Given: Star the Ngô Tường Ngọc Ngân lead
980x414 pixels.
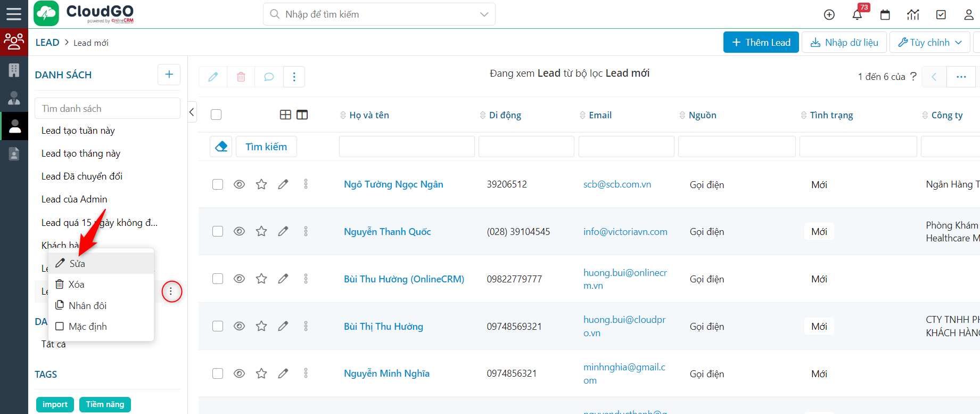Looking at the screenshot, I should [x=261, y=184].
